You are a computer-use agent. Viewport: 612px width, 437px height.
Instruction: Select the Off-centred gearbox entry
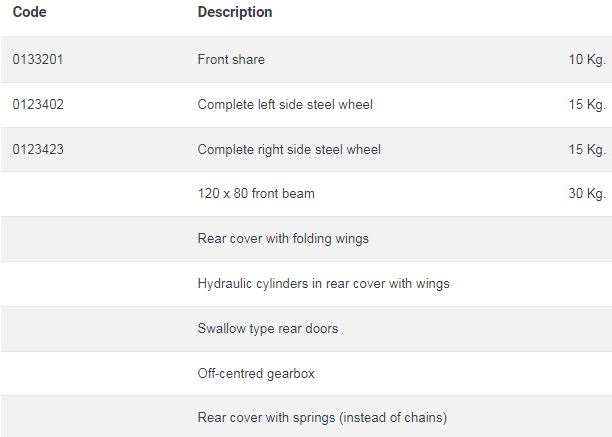[256, 374]
